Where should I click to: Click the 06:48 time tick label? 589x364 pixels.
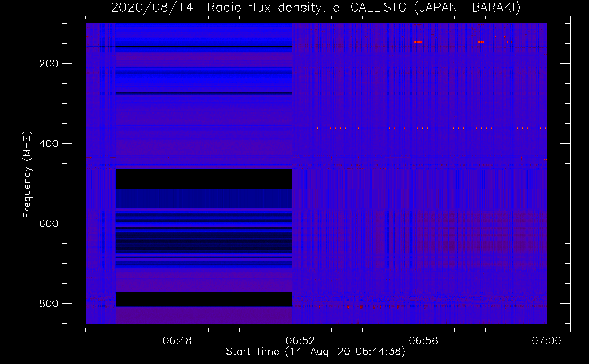[177, 341]
